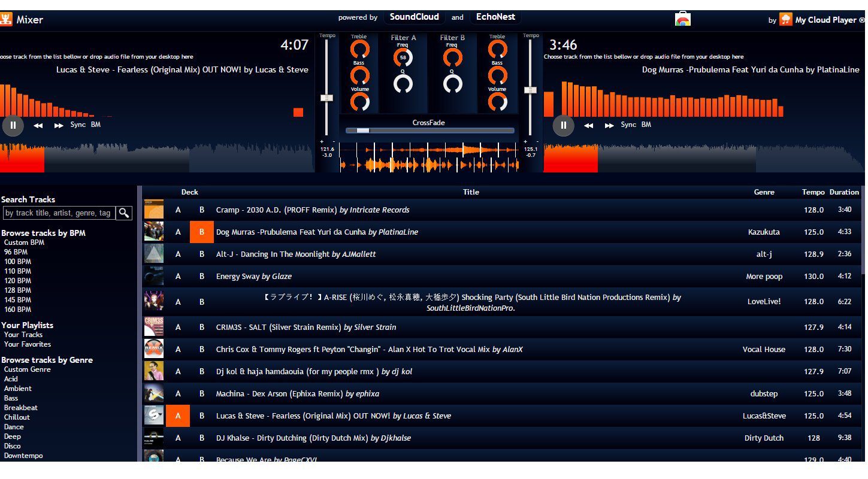Click the Filter B Q knob
This screenshot has width=868, height=479.
tap(452, 84)
